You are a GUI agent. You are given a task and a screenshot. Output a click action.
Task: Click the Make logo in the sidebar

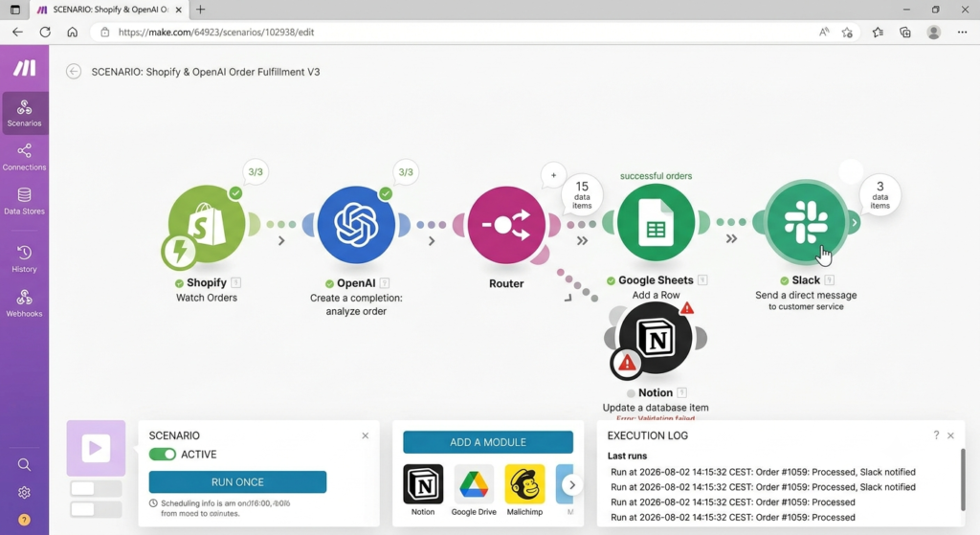point(24,68)
